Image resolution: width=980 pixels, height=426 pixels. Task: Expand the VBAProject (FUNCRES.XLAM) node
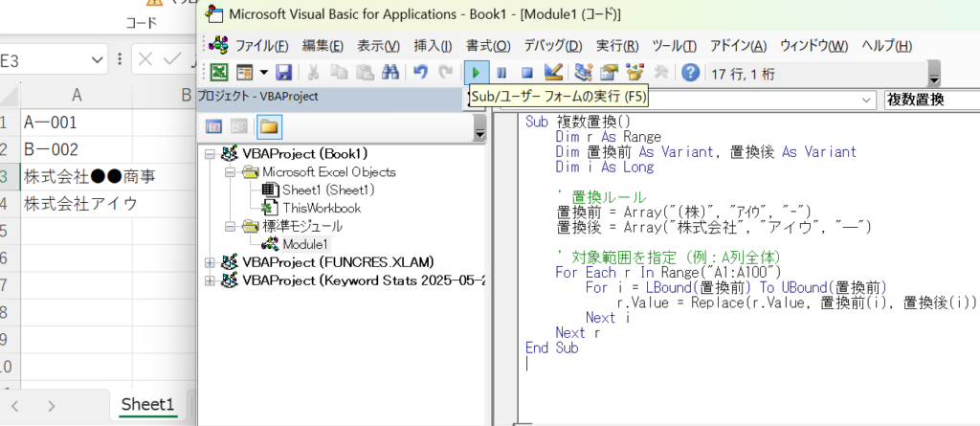point(210,261)
